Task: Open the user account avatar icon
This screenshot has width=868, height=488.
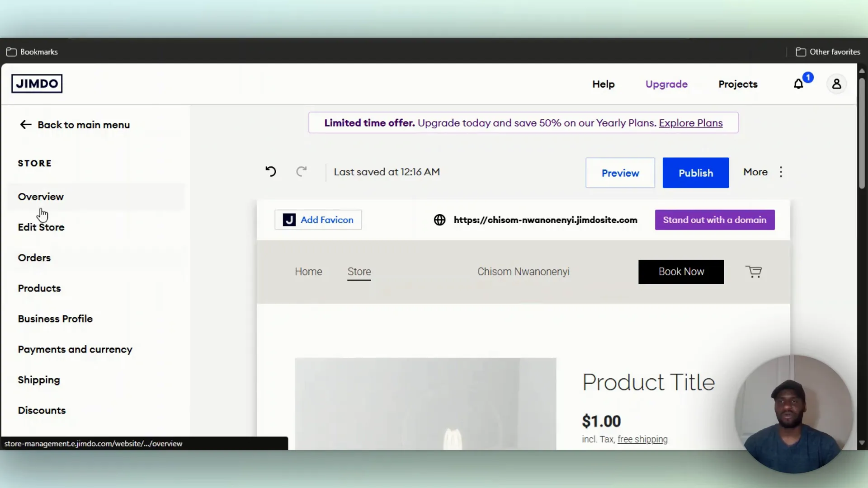Action: point(836,84)
